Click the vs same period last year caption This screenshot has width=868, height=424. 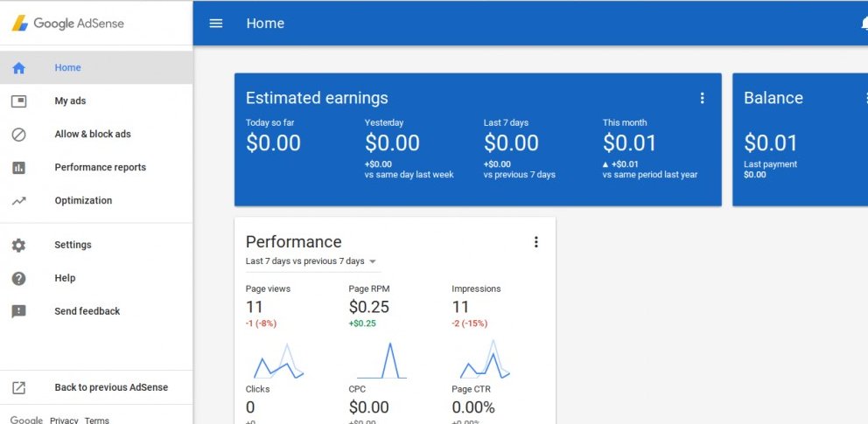pos(650,175)
